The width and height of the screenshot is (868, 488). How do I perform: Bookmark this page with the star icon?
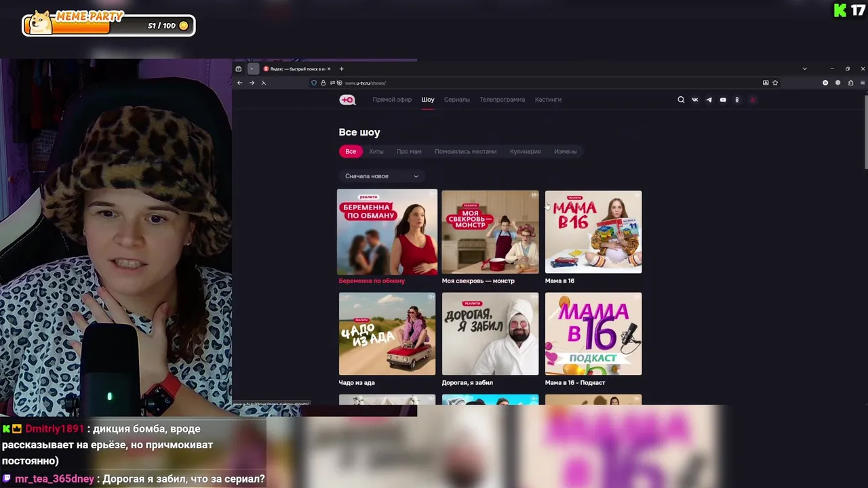point(775,83)
